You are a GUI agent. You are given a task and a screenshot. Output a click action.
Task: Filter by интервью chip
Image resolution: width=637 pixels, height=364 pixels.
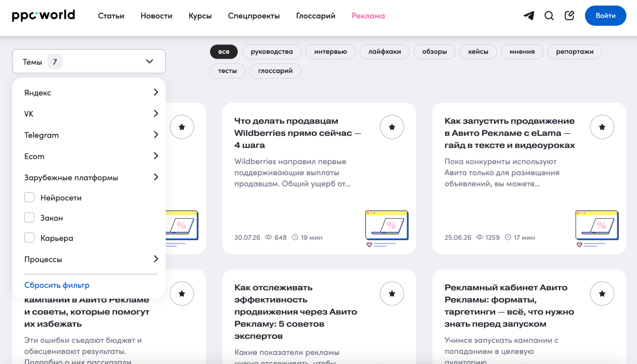point(330,52)
